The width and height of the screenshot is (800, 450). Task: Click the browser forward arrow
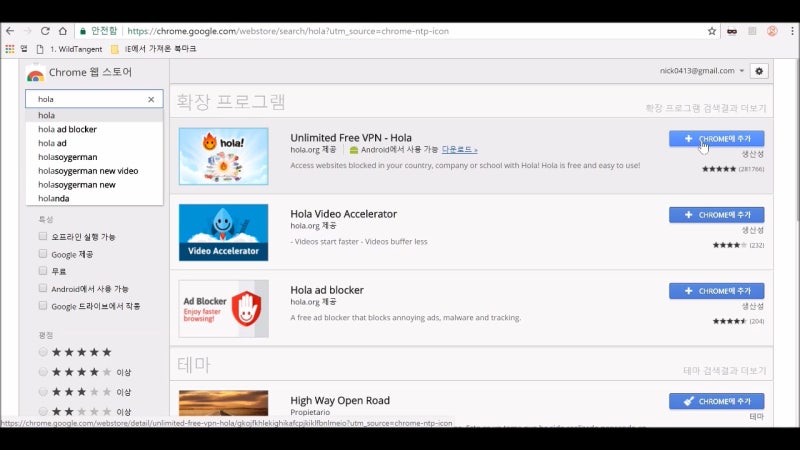click(x=28, y=31)
